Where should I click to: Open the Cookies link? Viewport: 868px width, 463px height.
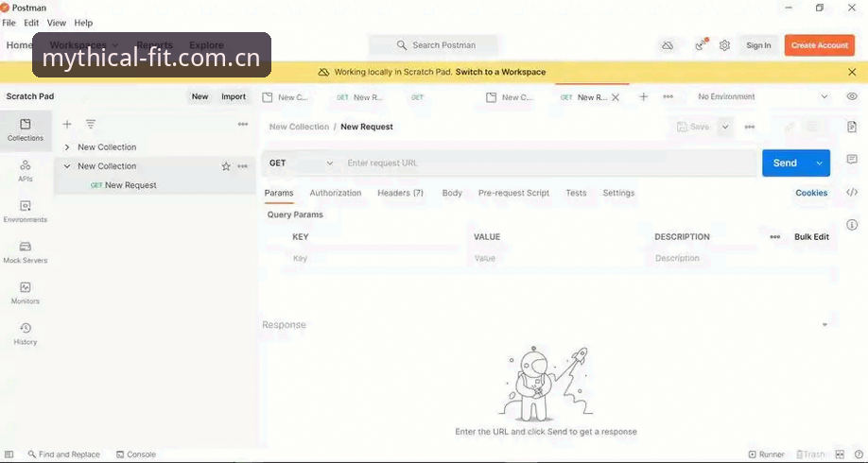pyautogui.click(x=811, y=193)
